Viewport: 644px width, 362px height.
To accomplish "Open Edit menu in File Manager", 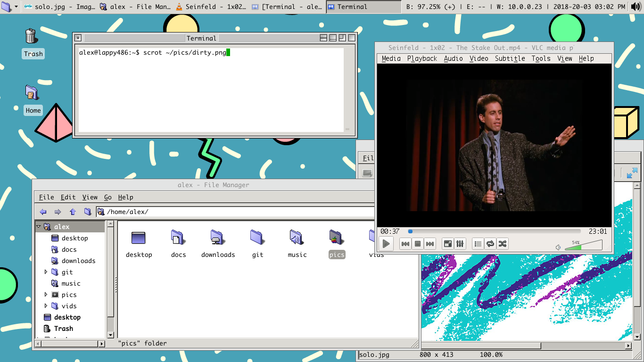I will 68,197.
